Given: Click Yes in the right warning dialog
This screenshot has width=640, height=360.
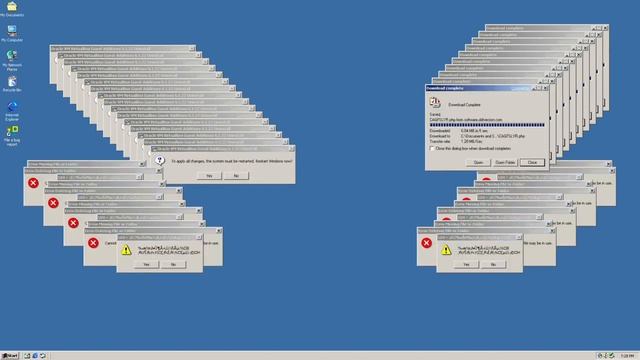Looking at the screenshot, I should tap(466, 264).
